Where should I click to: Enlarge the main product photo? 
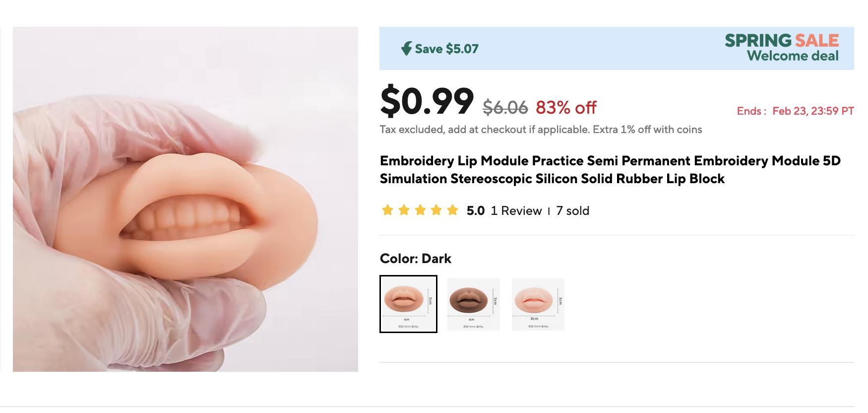pyautogui.click(x=186, y=199)
